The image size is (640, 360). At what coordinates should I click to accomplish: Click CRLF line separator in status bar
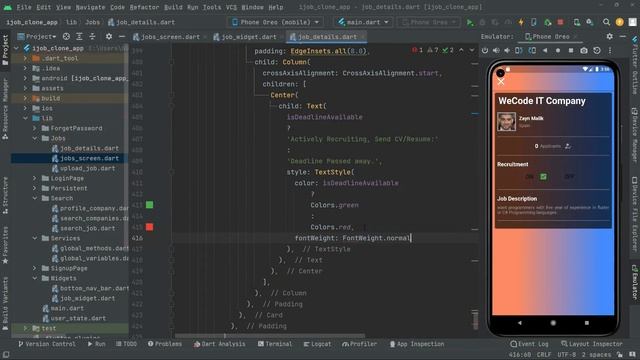pos(544,355)
